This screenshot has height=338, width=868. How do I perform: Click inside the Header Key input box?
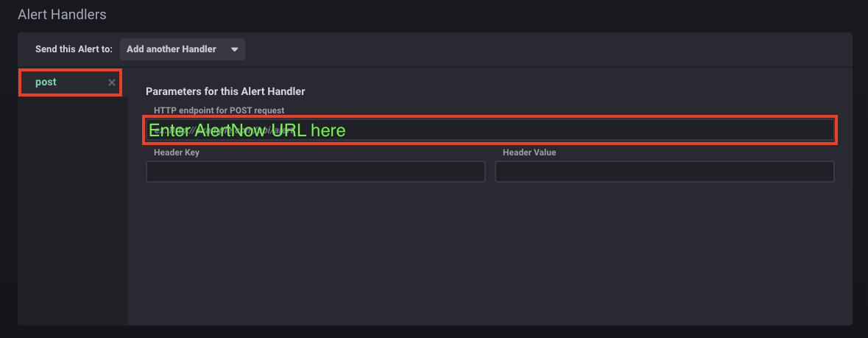click(315, 172)
